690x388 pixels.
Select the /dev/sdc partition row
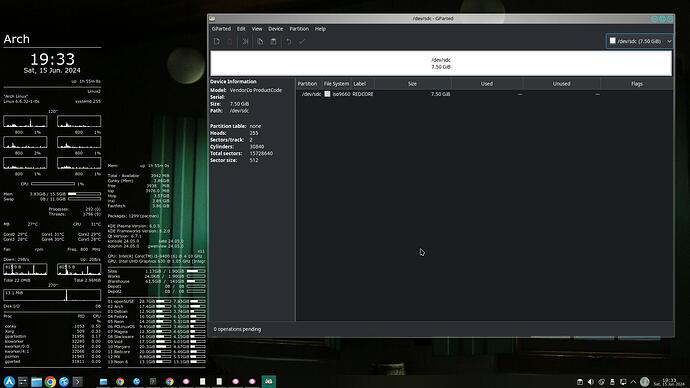coord(484,94)
